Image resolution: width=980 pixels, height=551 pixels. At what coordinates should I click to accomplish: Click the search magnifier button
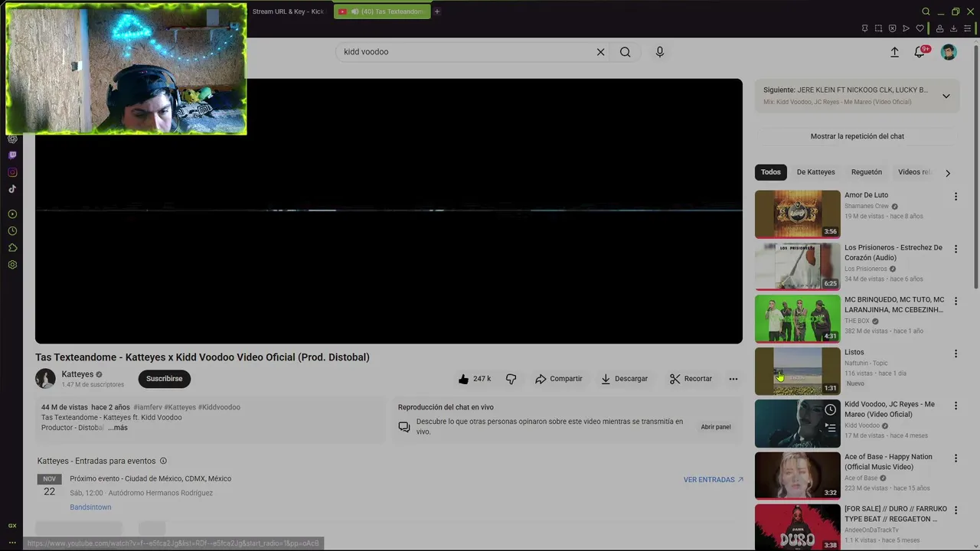coord(626,52)
